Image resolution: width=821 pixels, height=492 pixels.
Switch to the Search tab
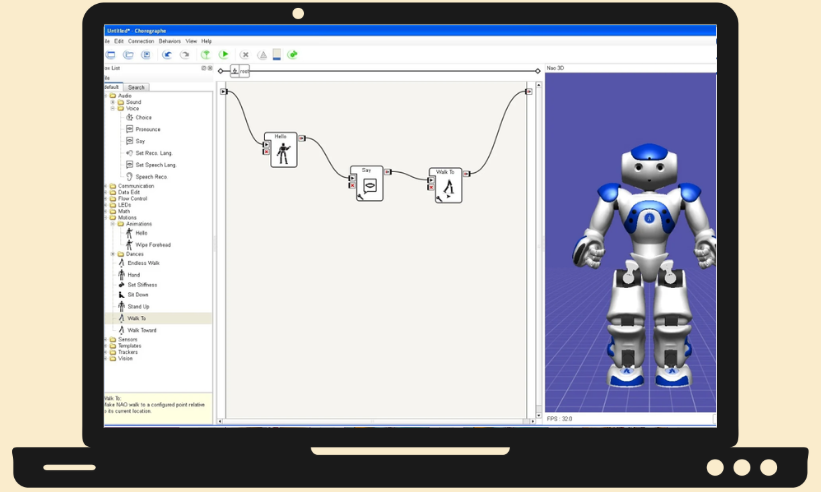[x=136, y=87]
